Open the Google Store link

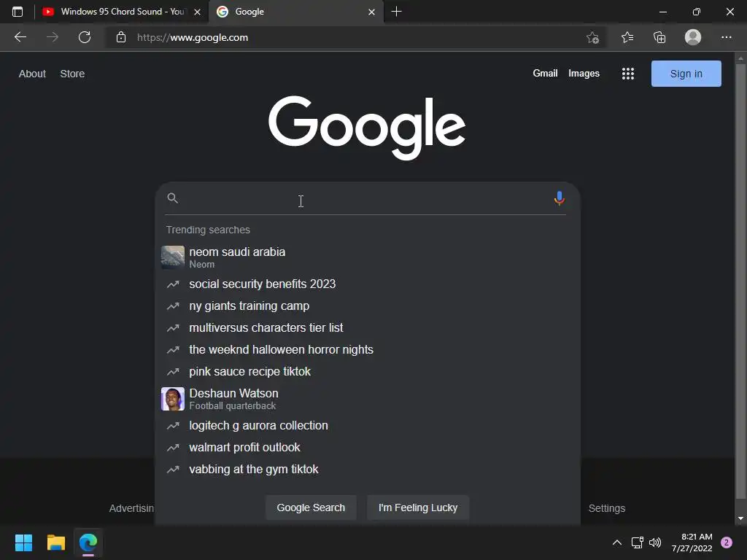coord(72,74)
